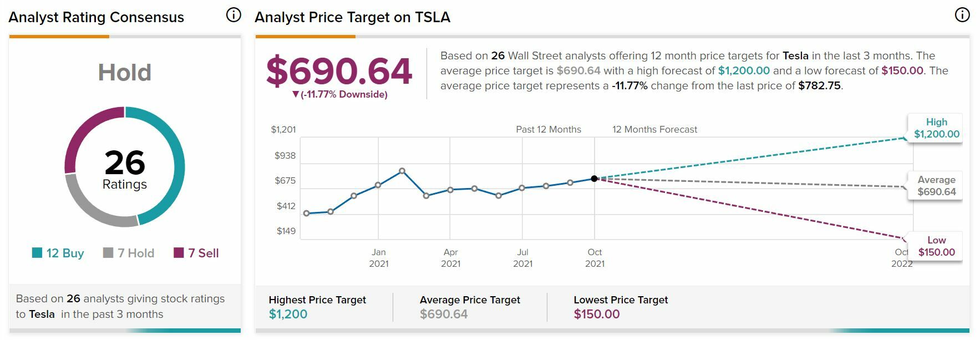Click info icon beside Analyst Price Target

(962, 15)
